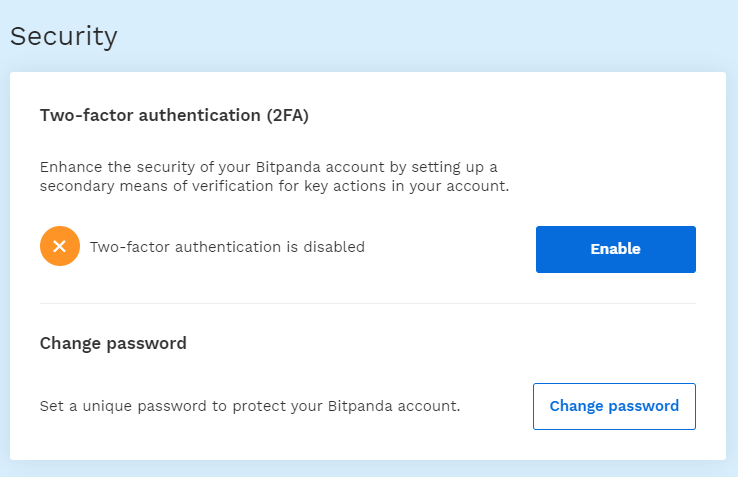Click 'Set a unique password' description text

(250, 406)
